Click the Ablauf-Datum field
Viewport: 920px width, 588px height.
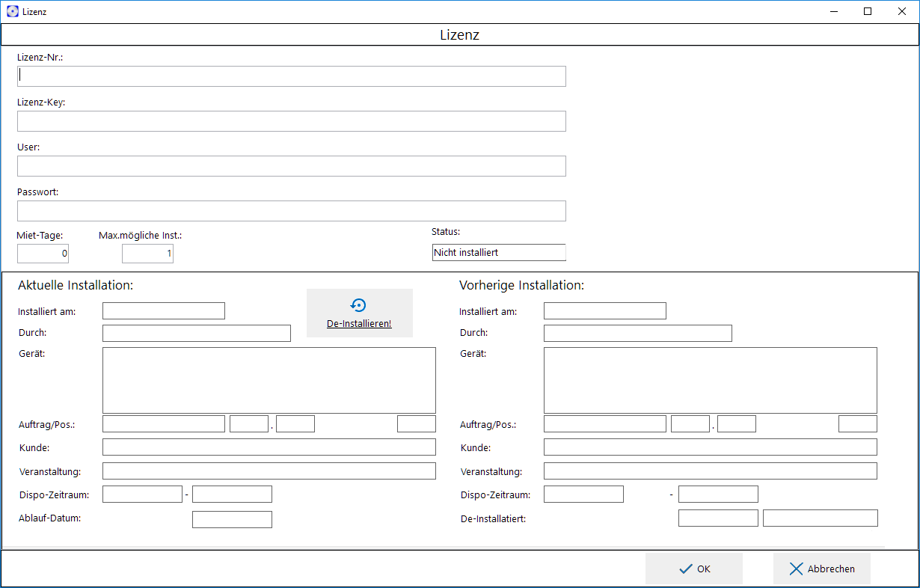pos(232,519)
